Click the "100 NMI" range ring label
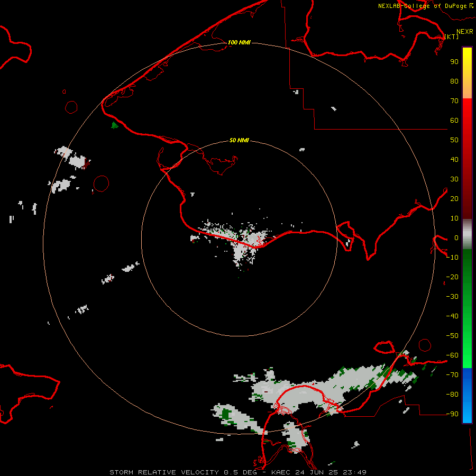The height and width of the screenshot is (476, 476). [x=239, y=42]
